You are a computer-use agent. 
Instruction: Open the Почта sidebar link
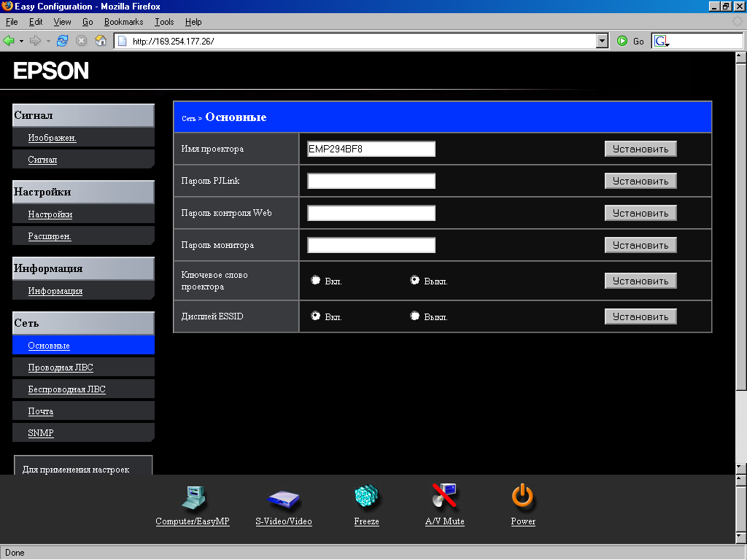pyautogui.click(x=41, y=411)
